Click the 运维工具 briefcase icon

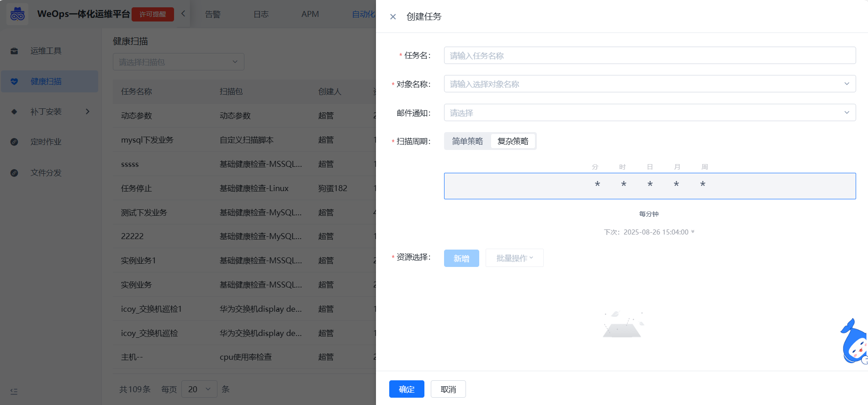(x=14, y=51)
